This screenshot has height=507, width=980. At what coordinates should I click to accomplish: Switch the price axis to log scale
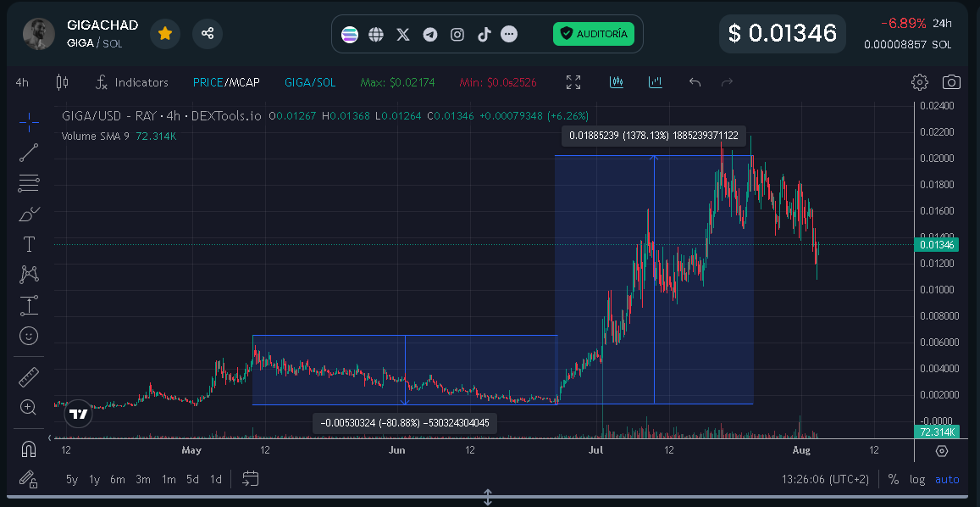917,479
